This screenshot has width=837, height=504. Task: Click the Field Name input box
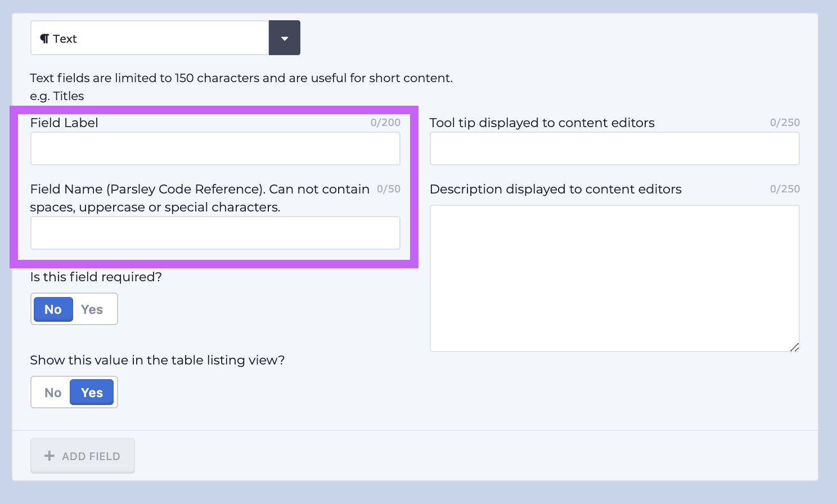point(215,233)
